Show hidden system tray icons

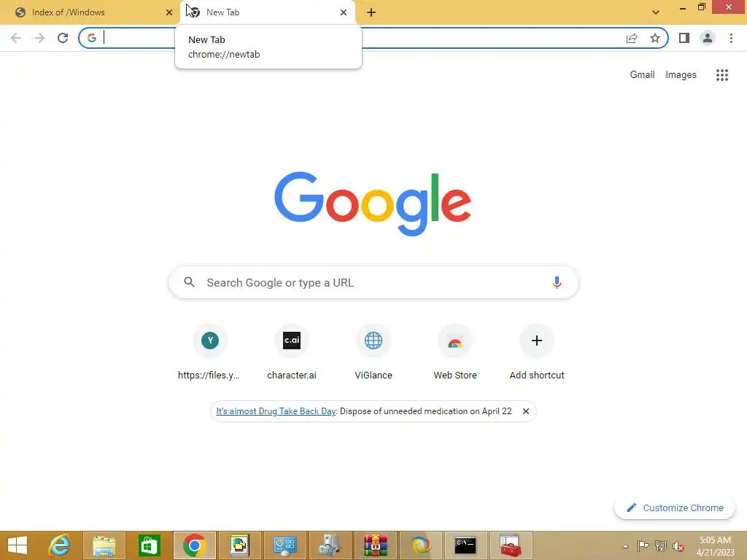625,546
